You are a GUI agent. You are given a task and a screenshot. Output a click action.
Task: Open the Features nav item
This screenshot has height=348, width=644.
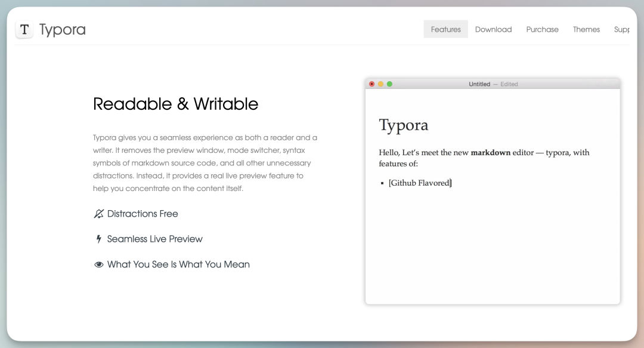[x=445, y=29]
